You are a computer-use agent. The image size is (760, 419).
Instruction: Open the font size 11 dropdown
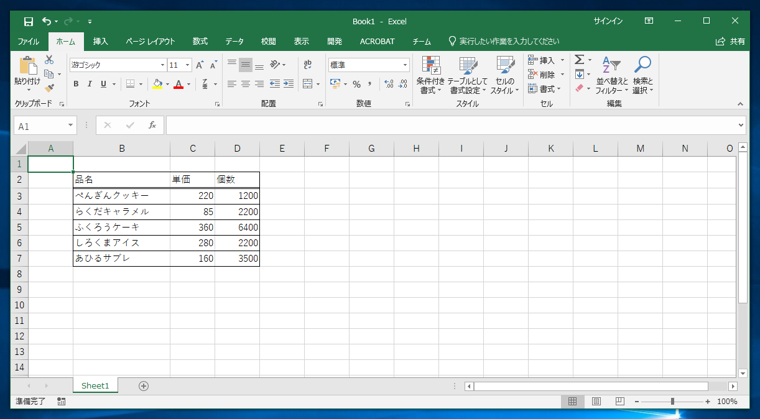(x=188, y=65)
